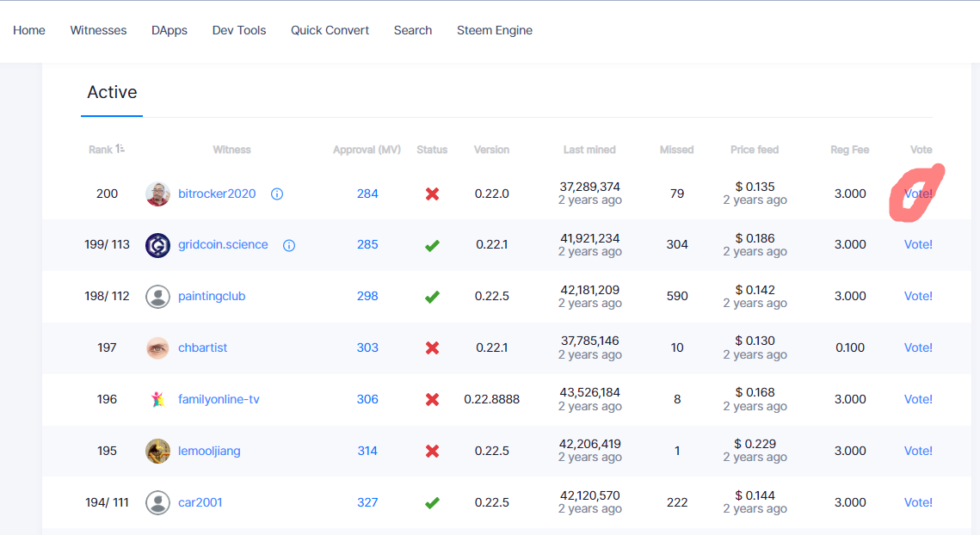Viewport: 980px width, 535px height.
Task: Click car2001's default avatar icon
Action: [x=157, y=501]
